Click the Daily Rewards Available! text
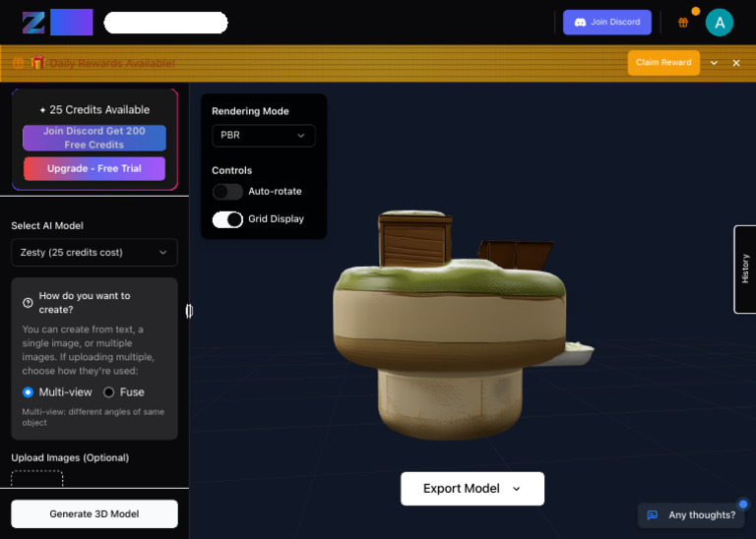Image resolution: width=756 pixels, height=539 pixels. tap(112, 63)
